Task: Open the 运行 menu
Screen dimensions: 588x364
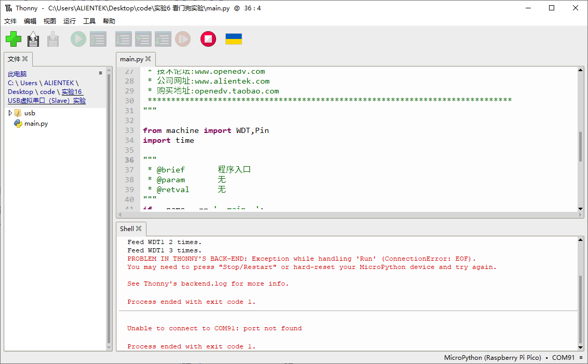Action: tap(70, 21)
